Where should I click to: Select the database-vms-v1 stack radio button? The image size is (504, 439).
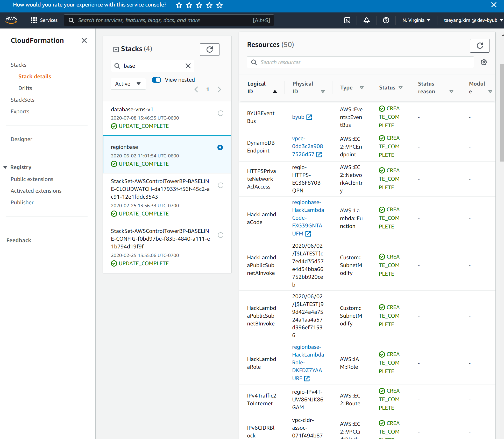click(221, 113)
